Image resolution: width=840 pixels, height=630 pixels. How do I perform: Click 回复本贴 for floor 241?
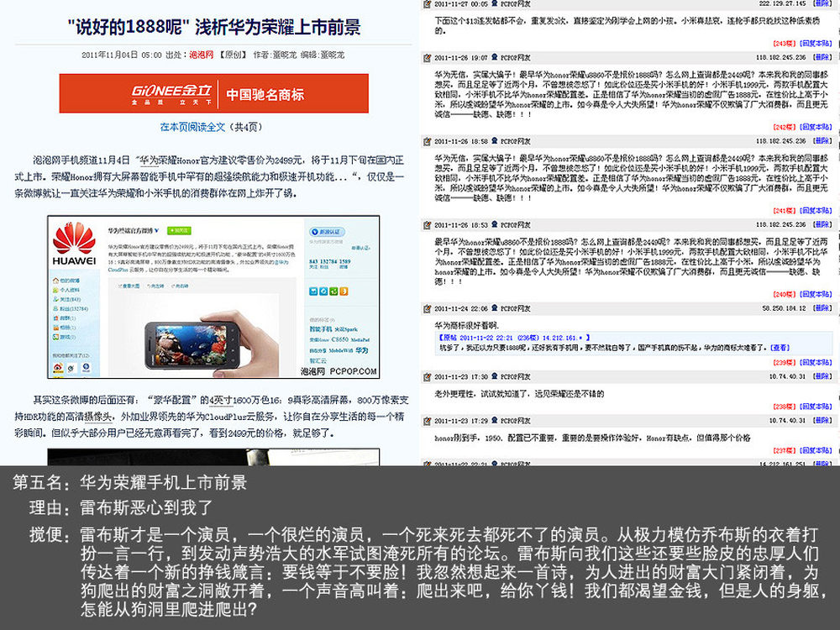[x=816, y=211]
